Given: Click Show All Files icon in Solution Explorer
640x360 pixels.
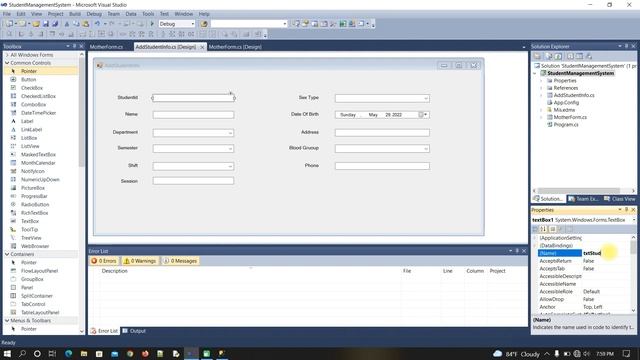Looking at the screenshot, I should pos(549,56).
